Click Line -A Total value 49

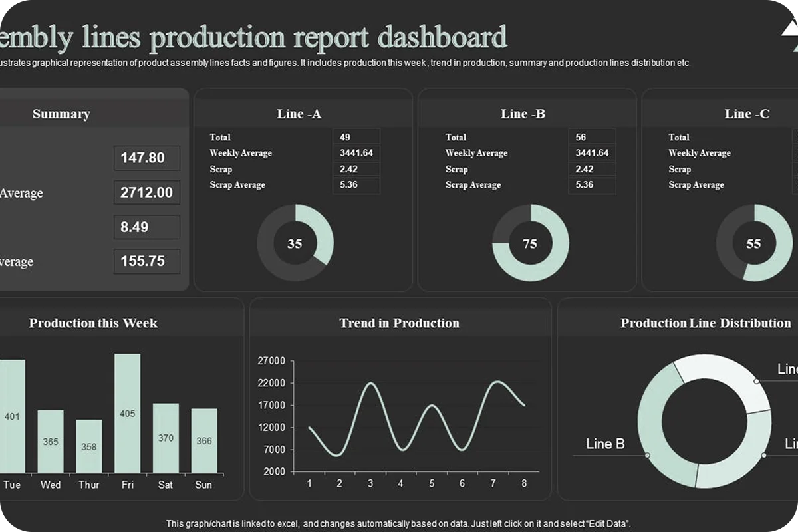click(356, 137)
